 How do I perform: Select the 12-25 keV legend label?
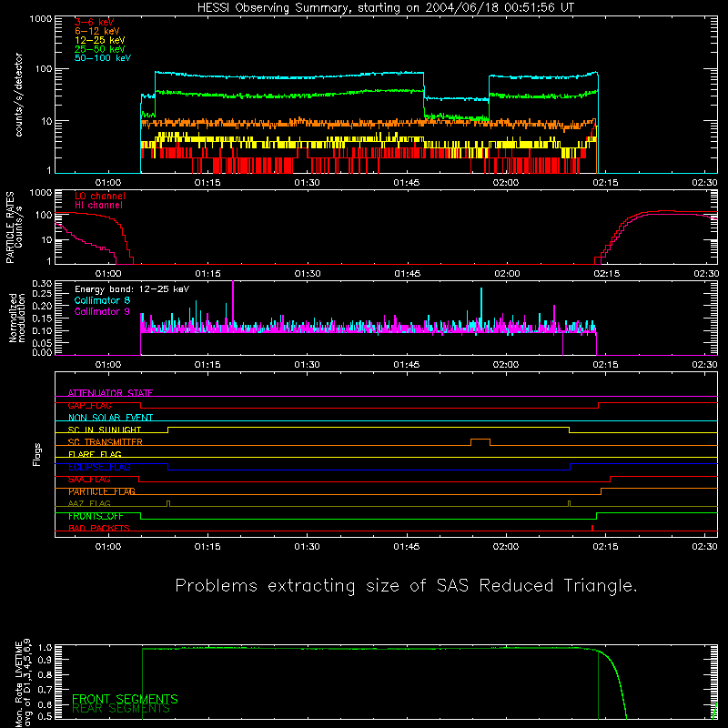point(100,40)
